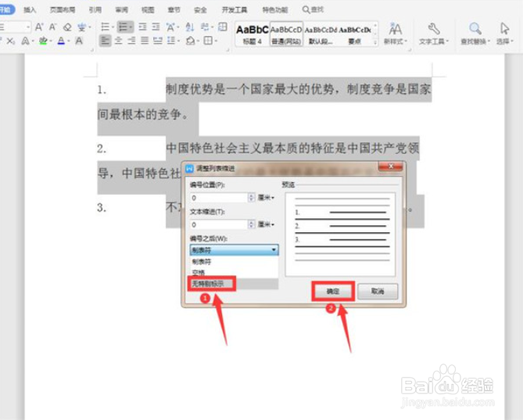Switch to the 插入 Insert tab
The image size is (523, 420).
click(30, 9)
